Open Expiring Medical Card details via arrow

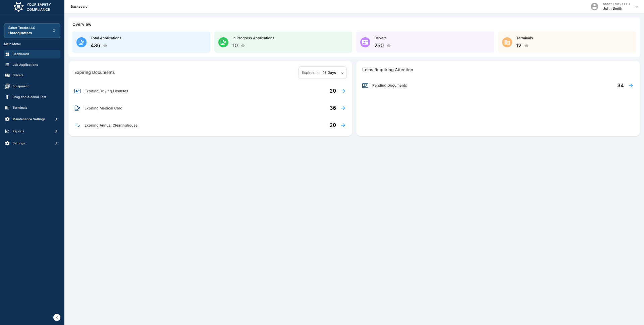point(343,108)
